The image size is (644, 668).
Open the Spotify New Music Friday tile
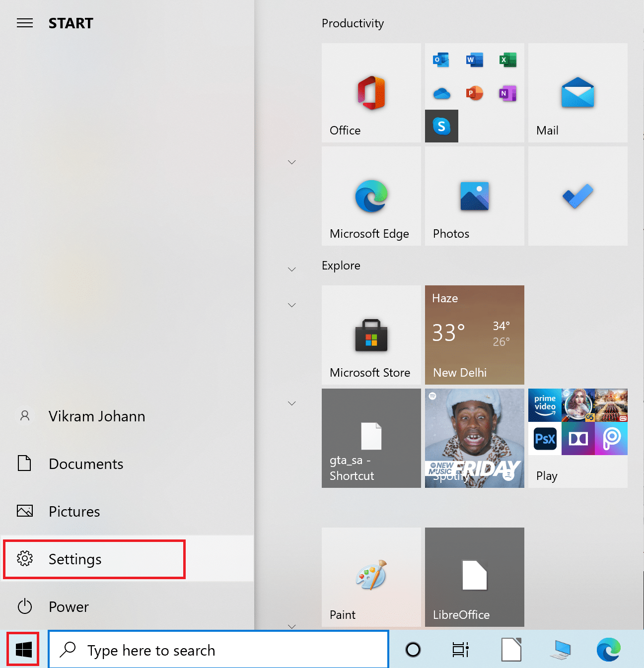click(474, 438)
